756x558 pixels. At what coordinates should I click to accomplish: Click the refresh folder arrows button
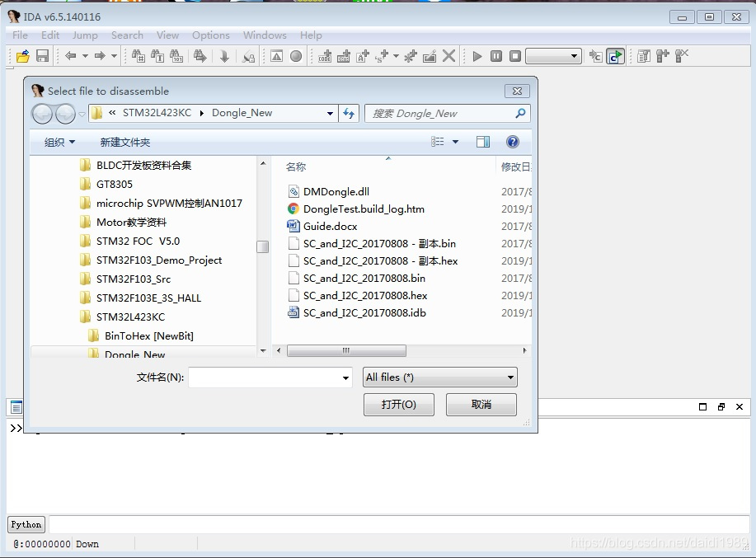(349, 113)
